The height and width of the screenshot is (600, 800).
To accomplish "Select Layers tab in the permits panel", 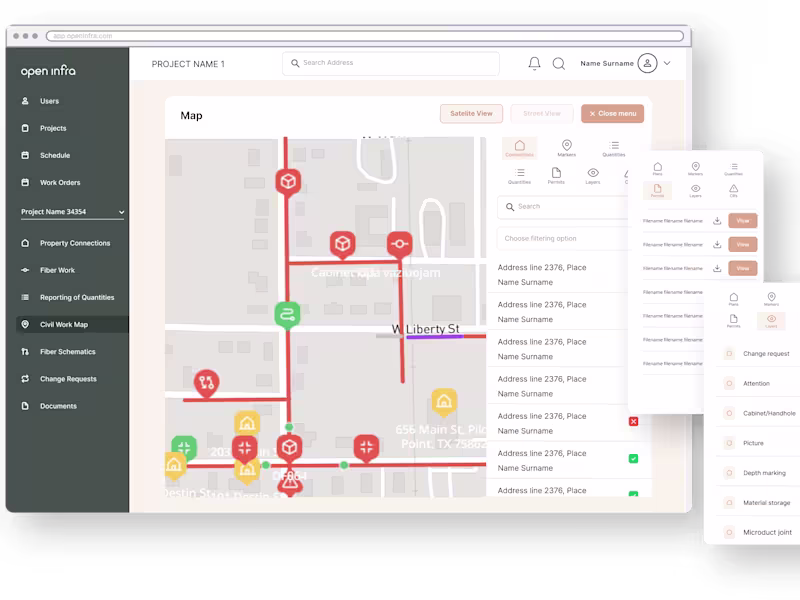I will coord(695,190).
